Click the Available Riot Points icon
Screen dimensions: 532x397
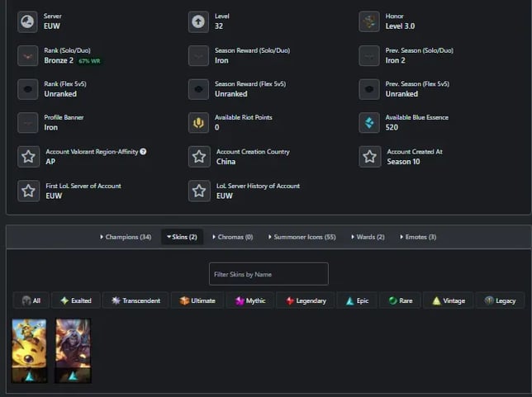click(x=198, y=123)
